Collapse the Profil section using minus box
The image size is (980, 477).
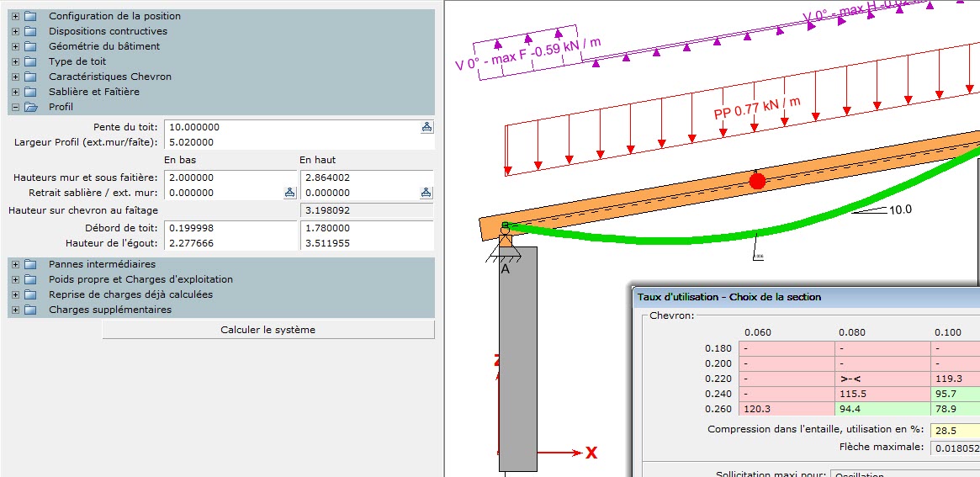click(15, 107)
